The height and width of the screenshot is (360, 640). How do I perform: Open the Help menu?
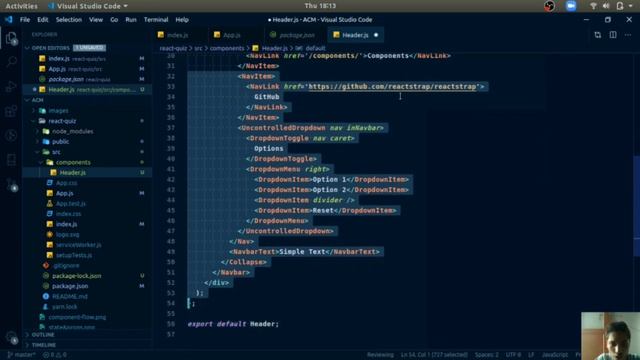pyautogui.click(x=182, y=20)
